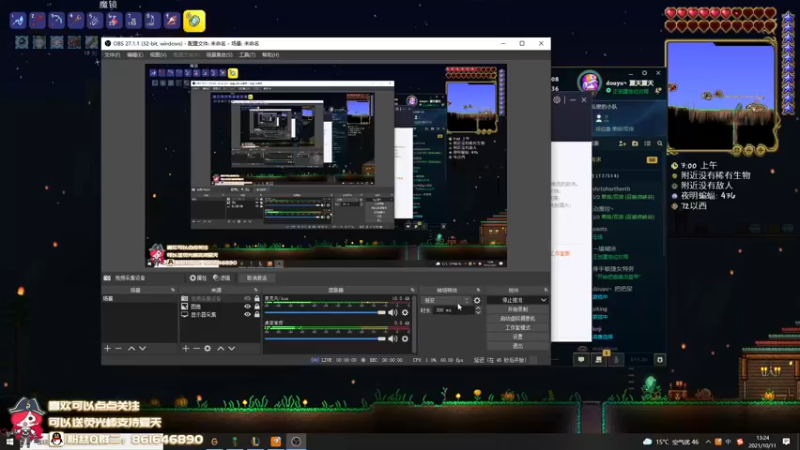The height and width of the screenshot is (450, 800).
Task: Remove the selected source with the minus icon
Action: coord(196,348)
